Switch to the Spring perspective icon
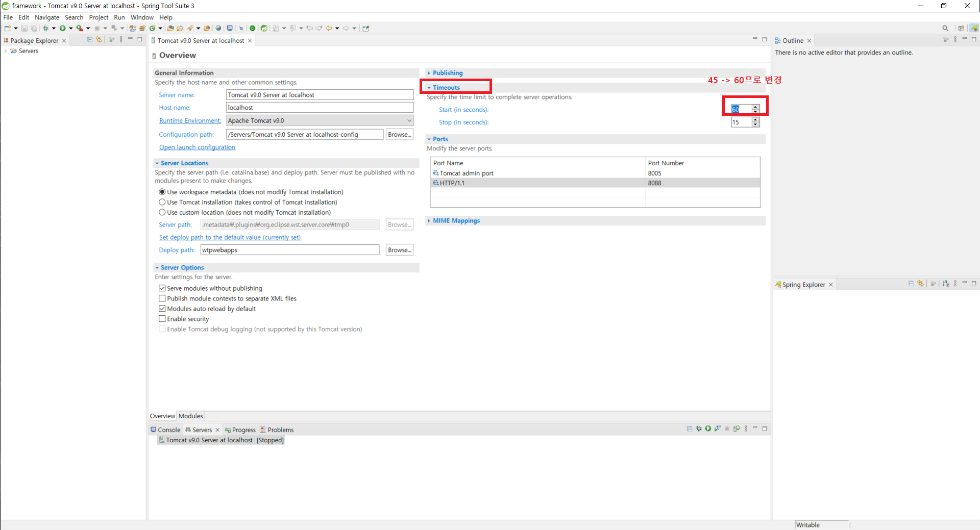The height and width of the screenshot is (530, 980). click(974, 28)
